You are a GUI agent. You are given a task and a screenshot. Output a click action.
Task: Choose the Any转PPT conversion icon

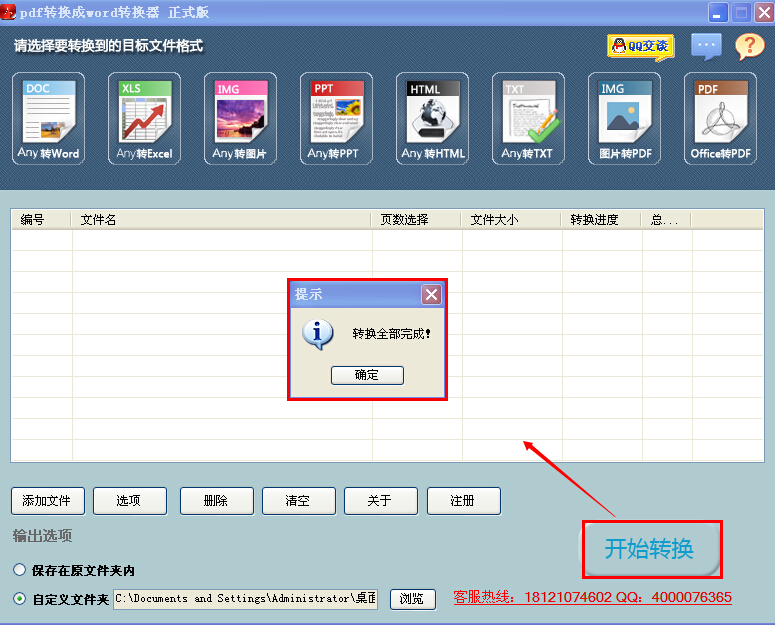click(x=336, y=119)
